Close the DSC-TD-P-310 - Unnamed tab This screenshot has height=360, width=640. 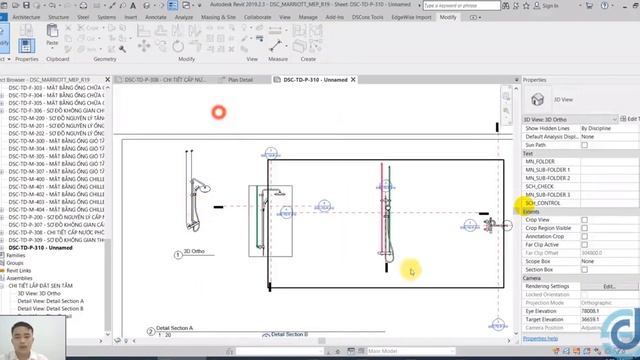(x=353, y=80)
